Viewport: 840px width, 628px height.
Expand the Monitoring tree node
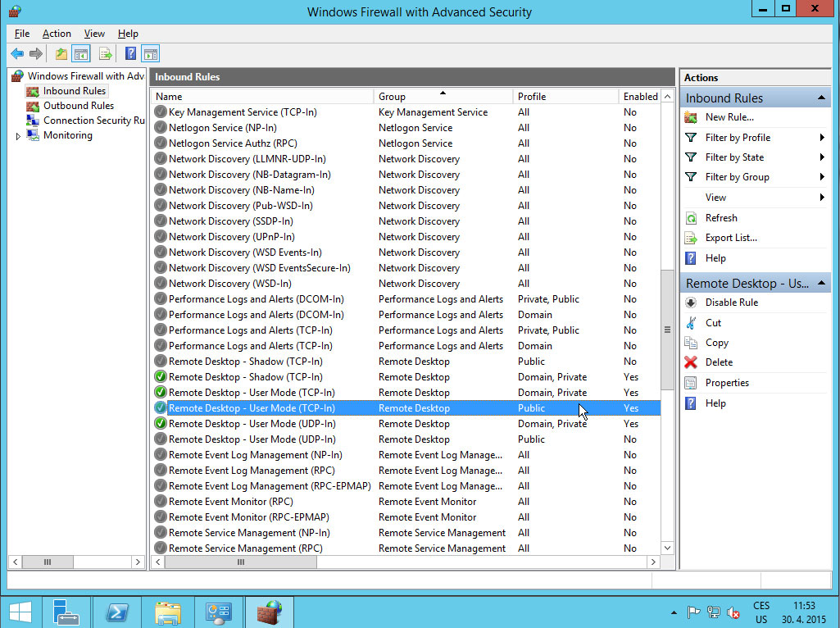18,136
